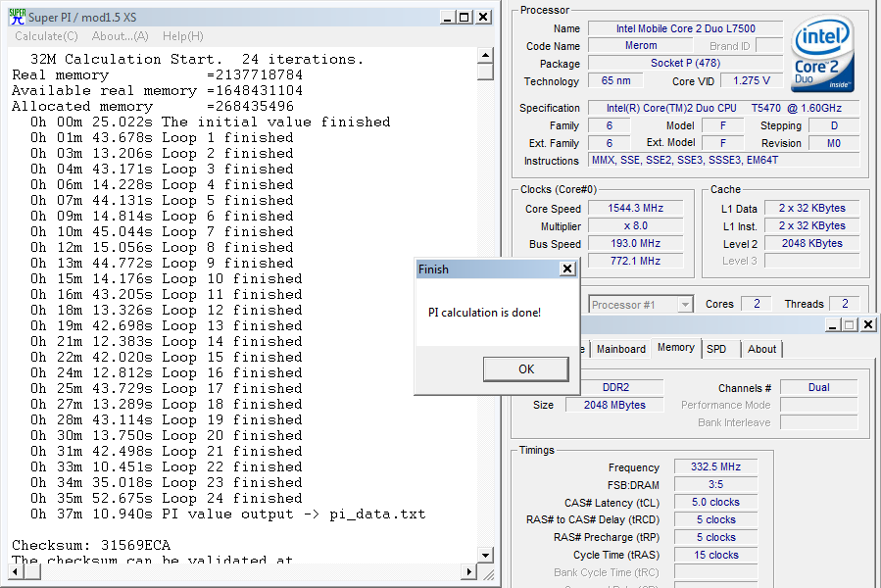Close the CPU-Z memory window
The width and height of the screenshot is (881, 588).
(x=868, y=324)
